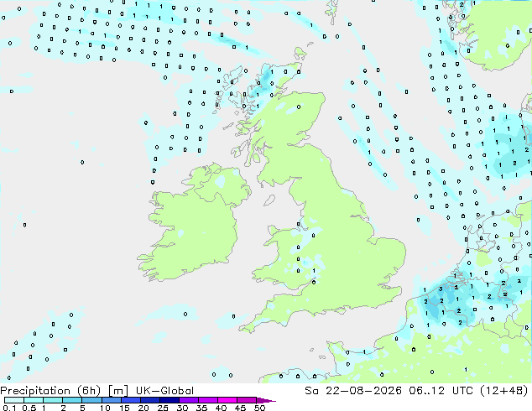Select the 35–40 purple-magenta legend swatch
Screen dimensions: 532x411
coord(207,400)
